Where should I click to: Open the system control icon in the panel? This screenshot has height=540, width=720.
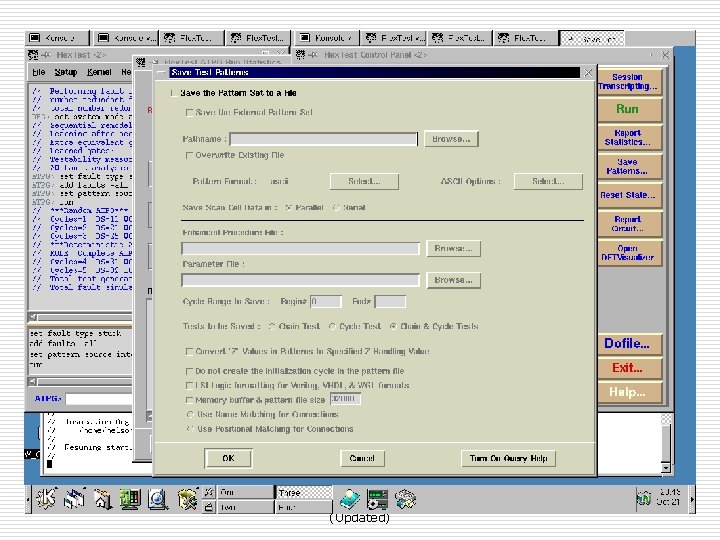pos(377,500)
